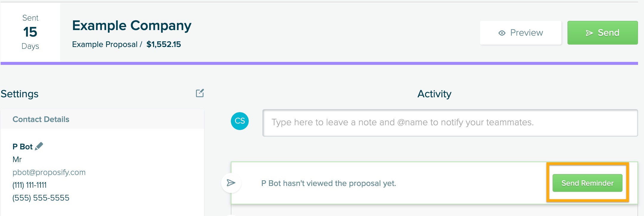Screen dimensions: 644x216
Task: Edit Settings via the pencil-square icon
Action: (200, 93)
